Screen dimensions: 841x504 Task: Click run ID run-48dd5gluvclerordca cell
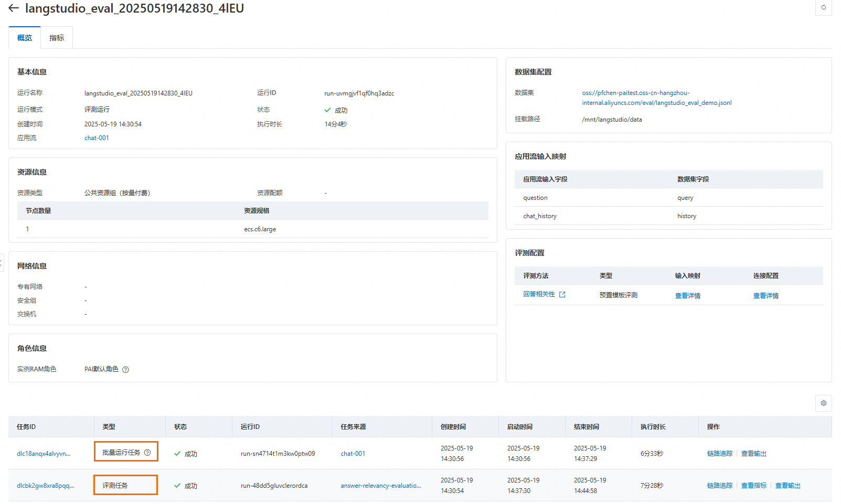coord(274,486)
